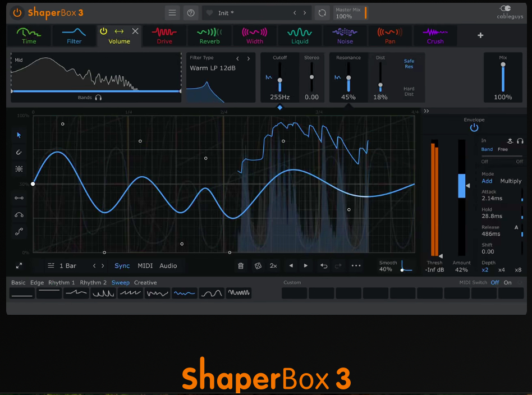Turn MIDI Switch On
The image size is (532, 395).
click(507, 283)
